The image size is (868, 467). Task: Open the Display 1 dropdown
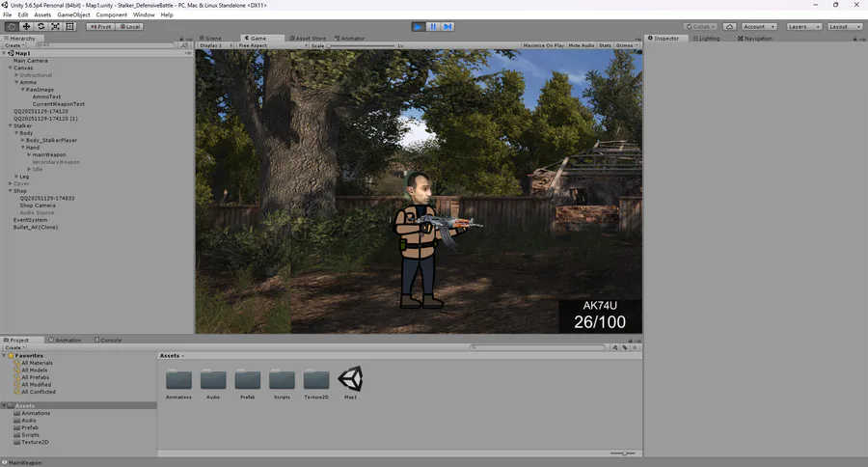click(x=216, y=45)
